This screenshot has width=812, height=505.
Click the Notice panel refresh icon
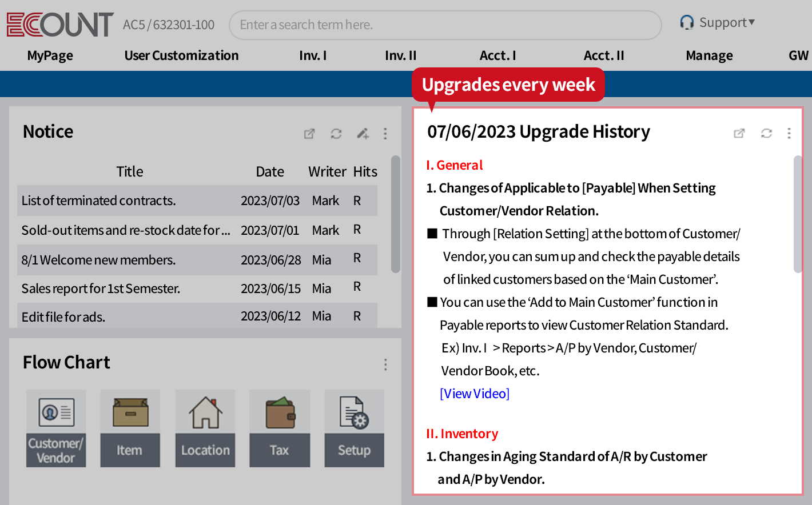click(x=336, y=134)
